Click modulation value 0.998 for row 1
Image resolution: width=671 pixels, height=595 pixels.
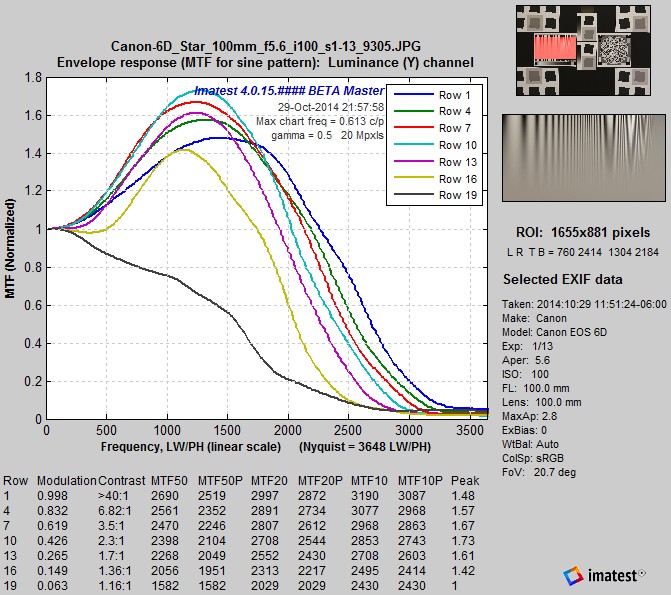coord(53,496)
